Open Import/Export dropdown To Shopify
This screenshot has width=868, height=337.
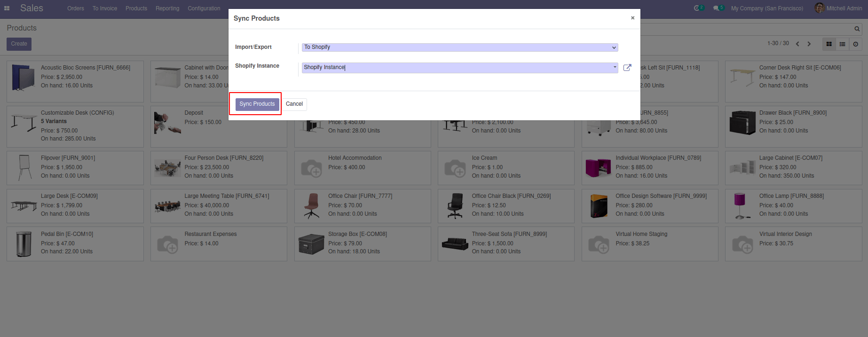click(x=459, y=47)
